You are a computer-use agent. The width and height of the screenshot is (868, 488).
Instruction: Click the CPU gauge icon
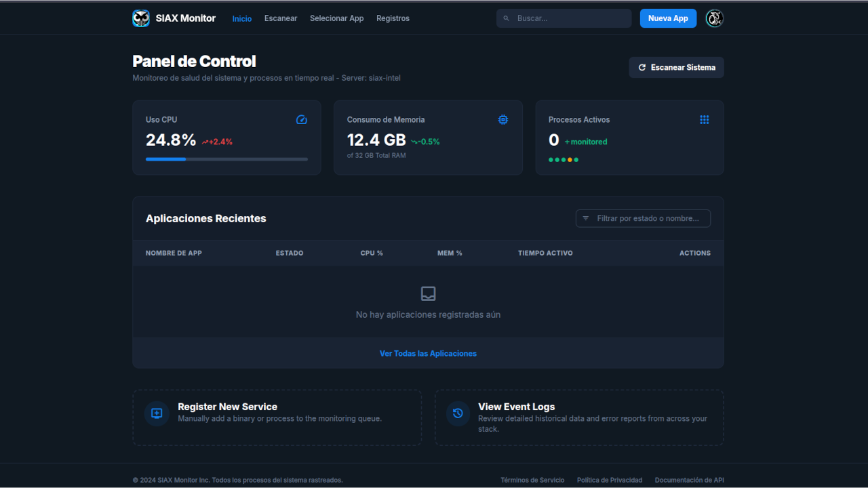coord(302,120)
